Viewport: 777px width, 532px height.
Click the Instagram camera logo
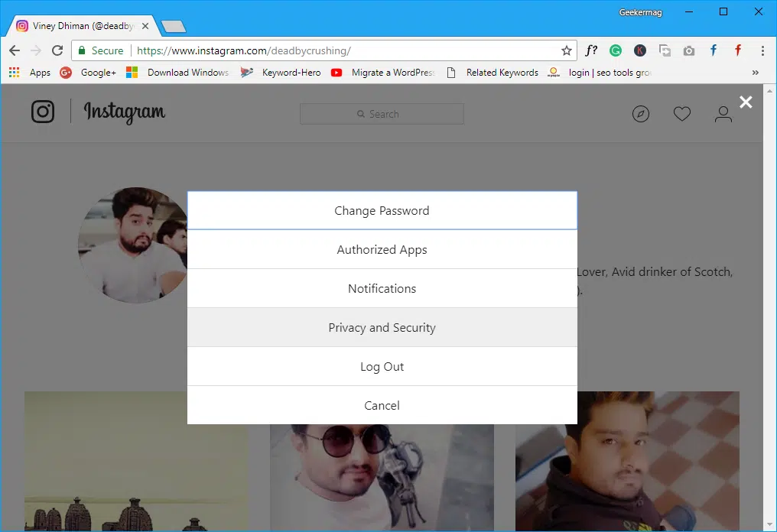pyautogui.click(x=43, y=111)
